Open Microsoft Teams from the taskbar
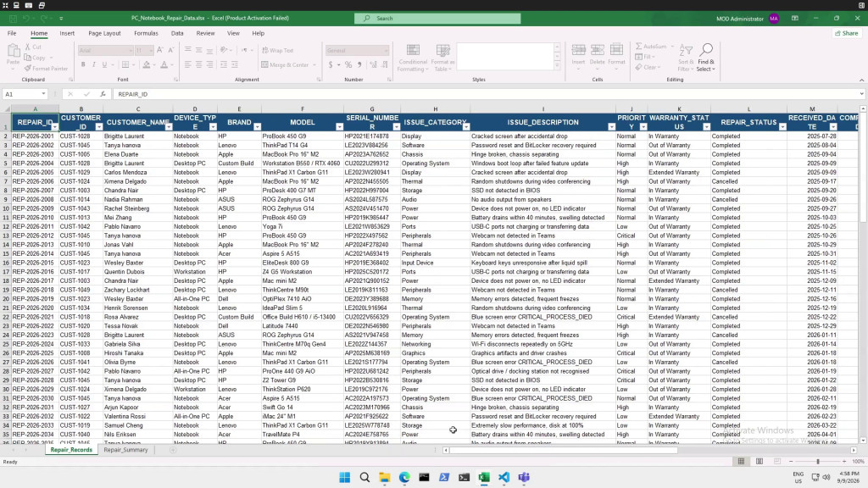868x488 pixels. tap(524, 477)
